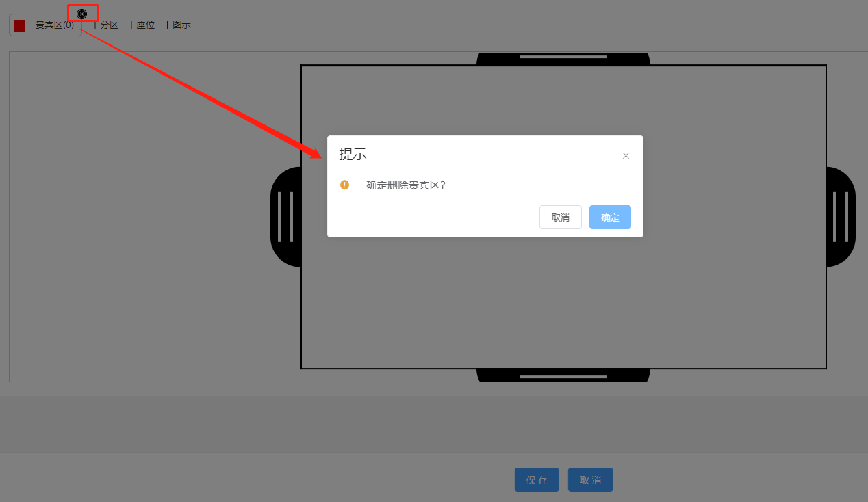Click the delete icon above the 贵宾区 tag
This screenshot has width=868, height=502.
pyautogui.click(x=82, y=14)
